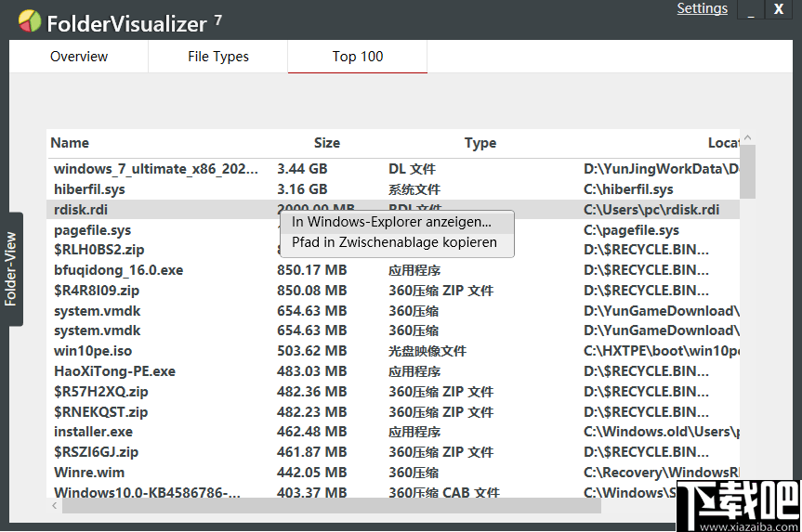Image resolution: width=802 pixels, height=532 pixels.
Task: Select the Windows10.0-KB4586786-... file name
Action: [x=148, y=492]
